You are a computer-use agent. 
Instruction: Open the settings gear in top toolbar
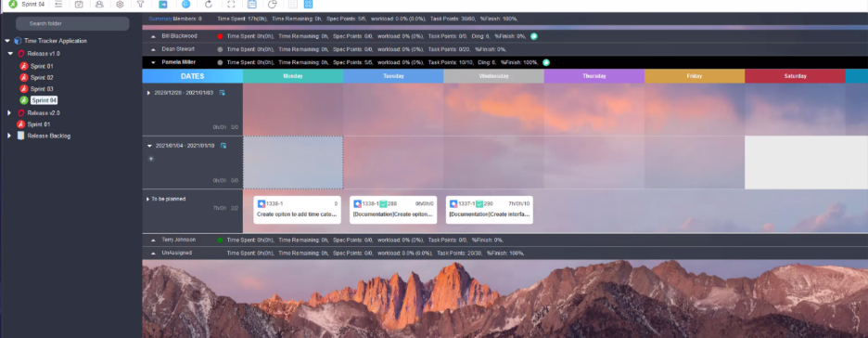coord(121,5)
